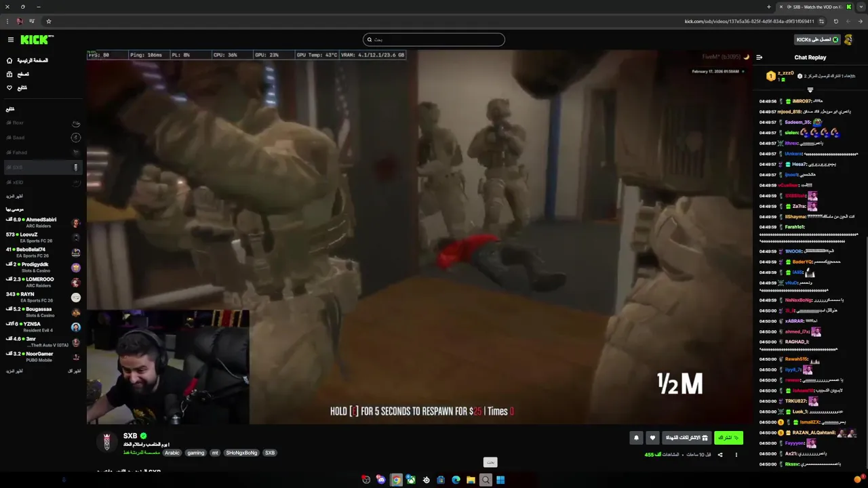868x488 pixels.
Task: Click the streamer webcam overlay in the video
Action: 168,367
